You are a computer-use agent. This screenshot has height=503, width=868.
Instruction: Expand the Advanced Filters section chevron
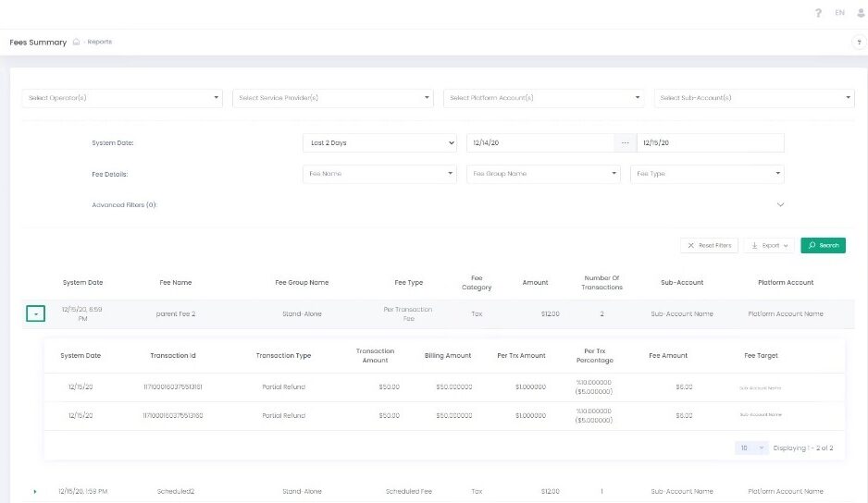[780, 204]
